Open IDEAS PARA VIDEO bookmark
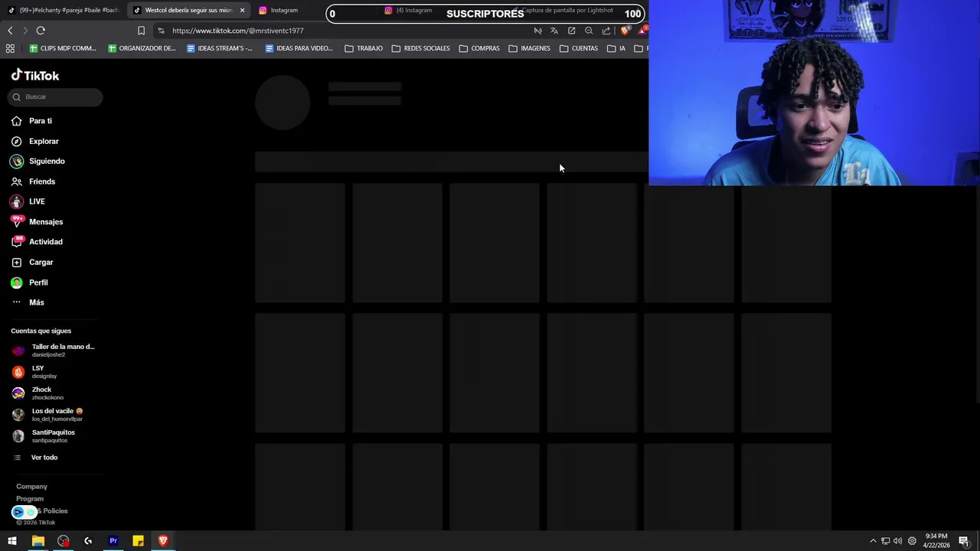This screenshot has height=551, width=980. [299, 48]
